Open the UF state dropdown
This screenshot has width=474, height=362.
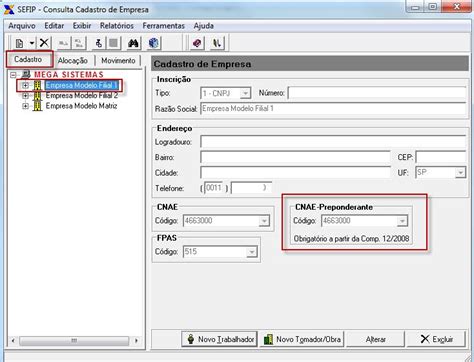point(460,173)
